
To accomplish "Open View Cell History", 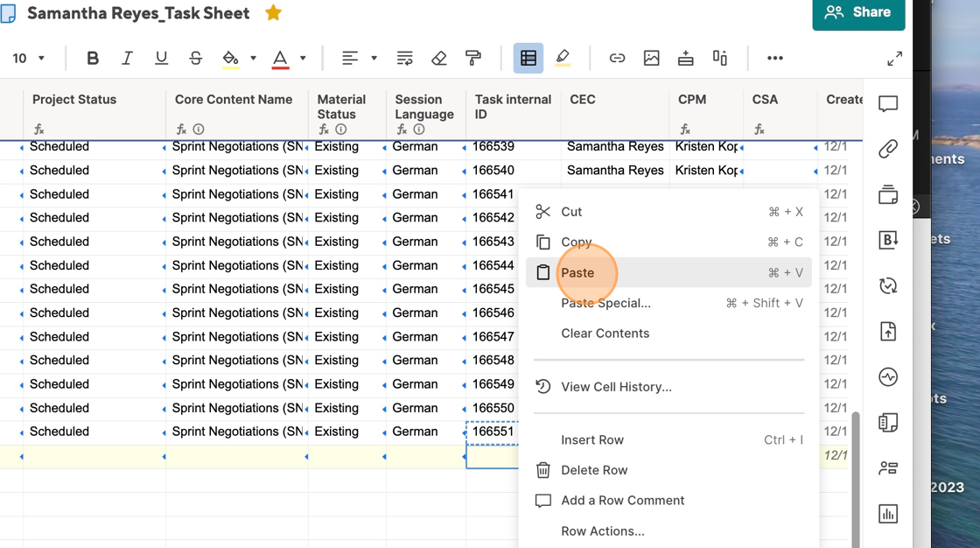I will click(668, 387).
